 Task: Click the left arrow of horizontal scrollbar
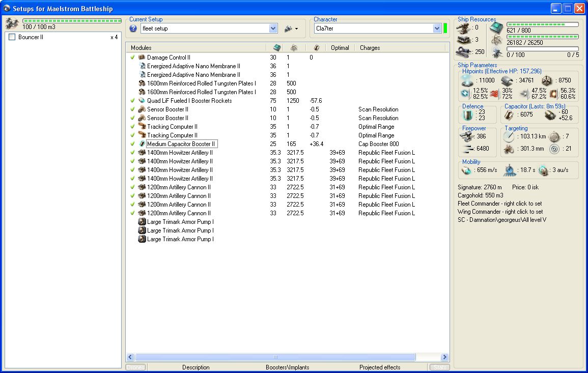pyautogui.click(x=130, y=357)
